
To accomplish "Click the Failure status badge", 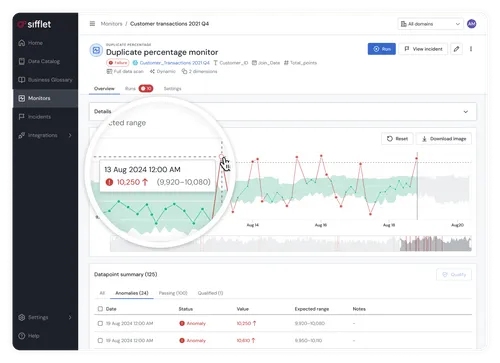I will (118, 63).
